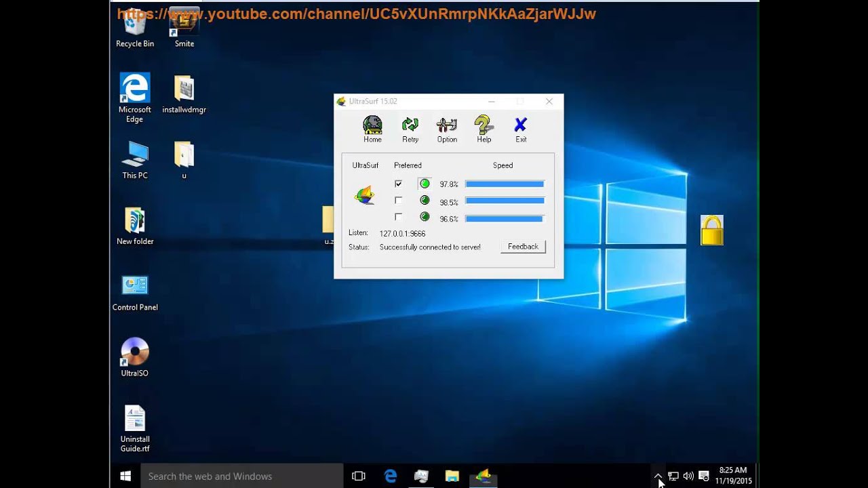Screen dimensions: 868x488
Task: Open File Explorer from the taskbar
Action: (x=452, y=476)
